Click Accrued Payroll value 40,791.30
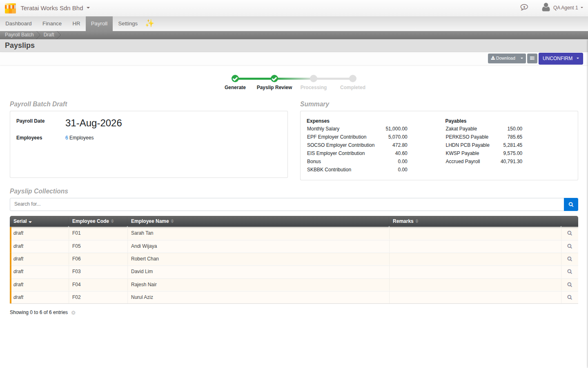The width and height of the screenshot is (588, 368). click(x=511, y=162)
